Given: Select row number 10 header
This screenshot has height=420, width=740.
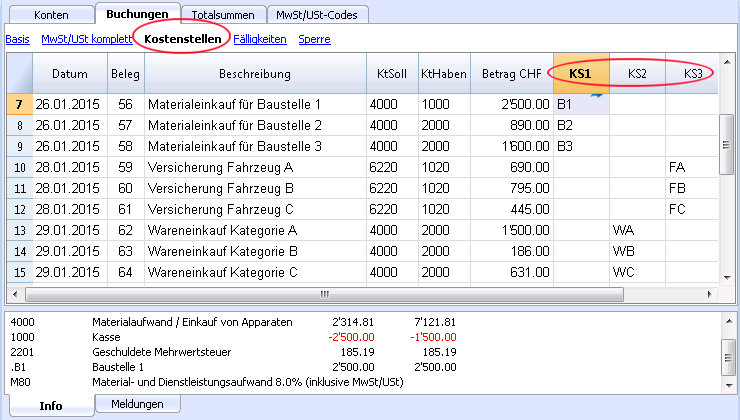Looking at the screenshot, I should tap(19, 168).
